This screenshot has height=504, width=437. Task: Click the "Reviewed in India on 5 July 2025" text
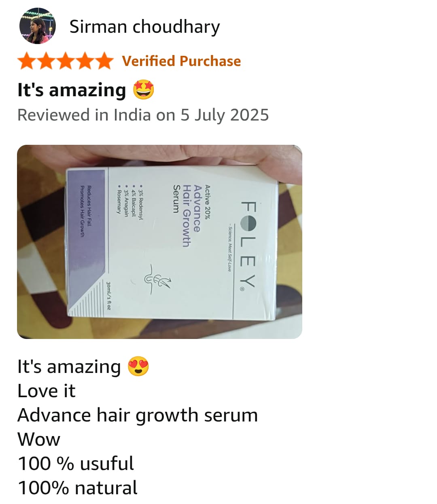click(143, 115)
